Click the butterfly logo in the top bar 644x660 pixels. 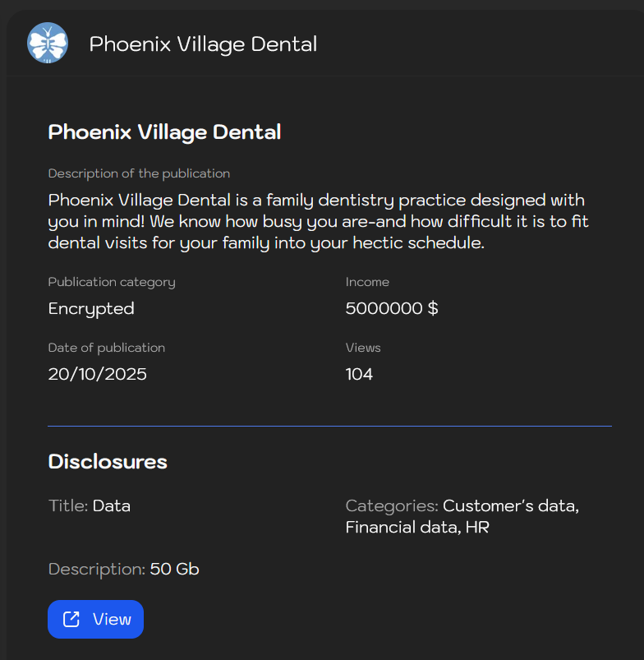tap(47, 43)
